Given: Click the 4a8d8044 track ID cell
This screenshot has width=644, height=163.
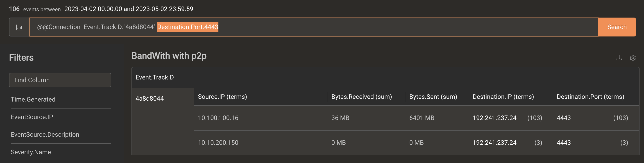Looking at the screenshot, I should 150,99.
